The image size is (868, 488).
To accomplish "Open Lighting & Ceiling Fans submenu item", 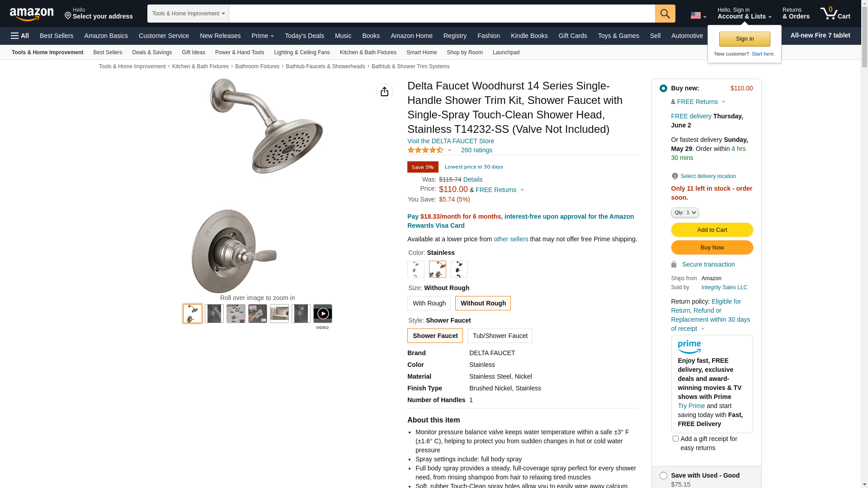I will click(302, 52).
